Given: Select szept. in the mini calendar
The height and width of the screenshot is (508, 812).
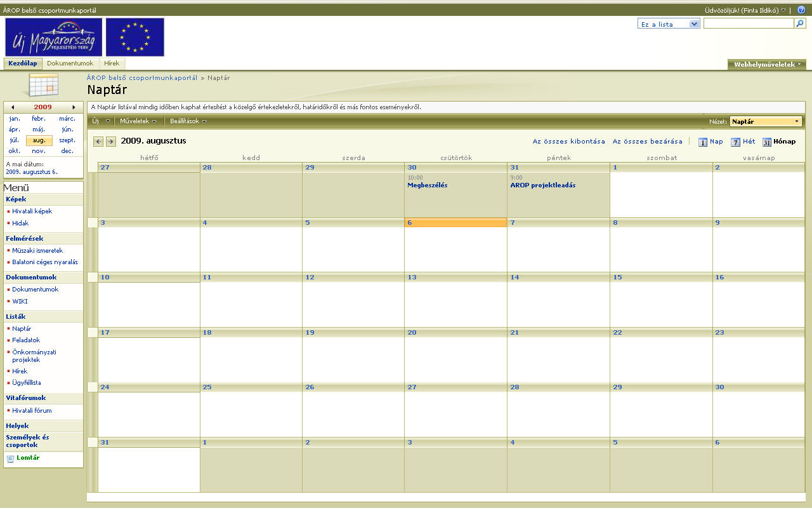Looking at the screenshot, I should [x=67, y=140].
